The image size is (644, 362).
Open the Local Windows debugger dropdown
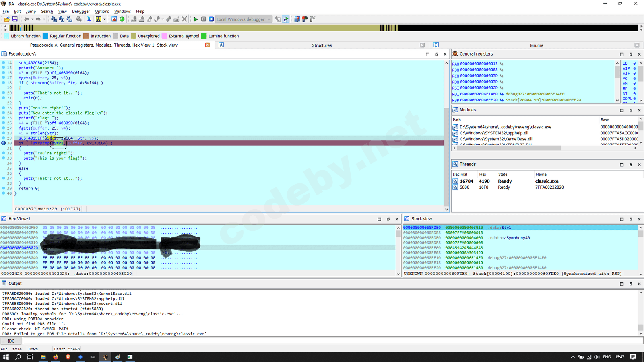244,19
